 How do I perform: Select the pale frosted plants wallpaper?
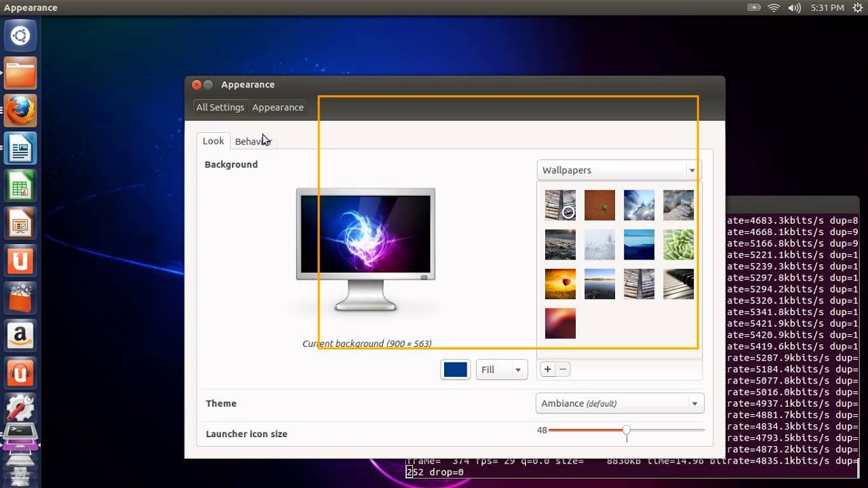[599, 245]
